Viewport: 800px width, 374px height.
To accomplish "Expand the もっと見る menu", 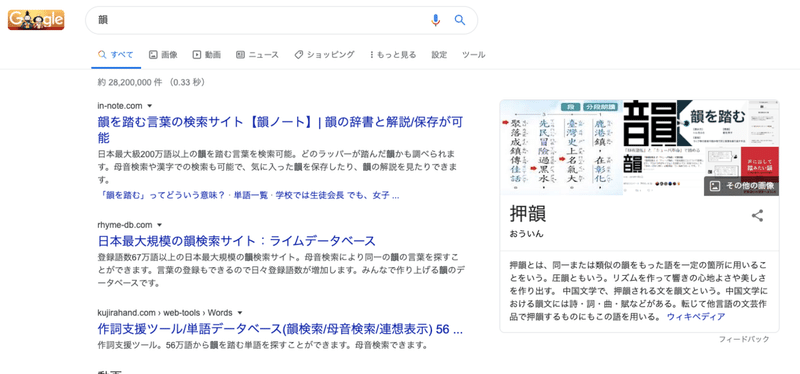I will click(393, 55).
